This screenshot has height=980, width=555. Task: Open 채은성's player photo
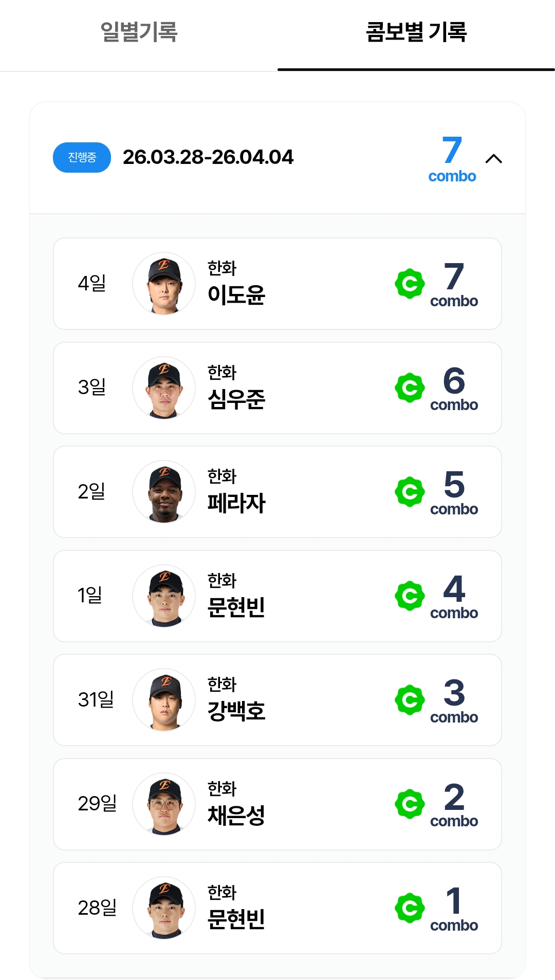[164, 804]
